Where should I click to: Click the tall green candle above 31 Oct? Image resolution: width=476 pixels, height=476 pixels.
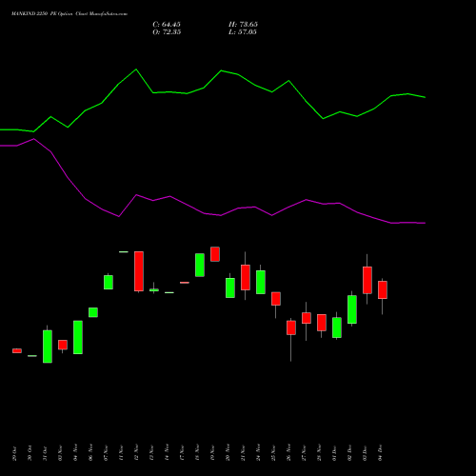click(x=48, y=347)
